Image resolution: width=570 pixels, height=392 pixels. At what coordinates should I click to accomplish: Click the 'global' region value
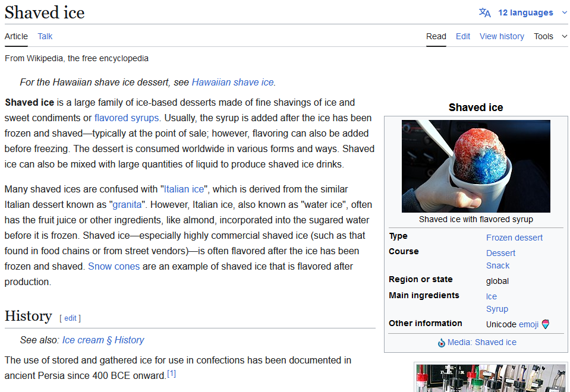click(497, 281)
